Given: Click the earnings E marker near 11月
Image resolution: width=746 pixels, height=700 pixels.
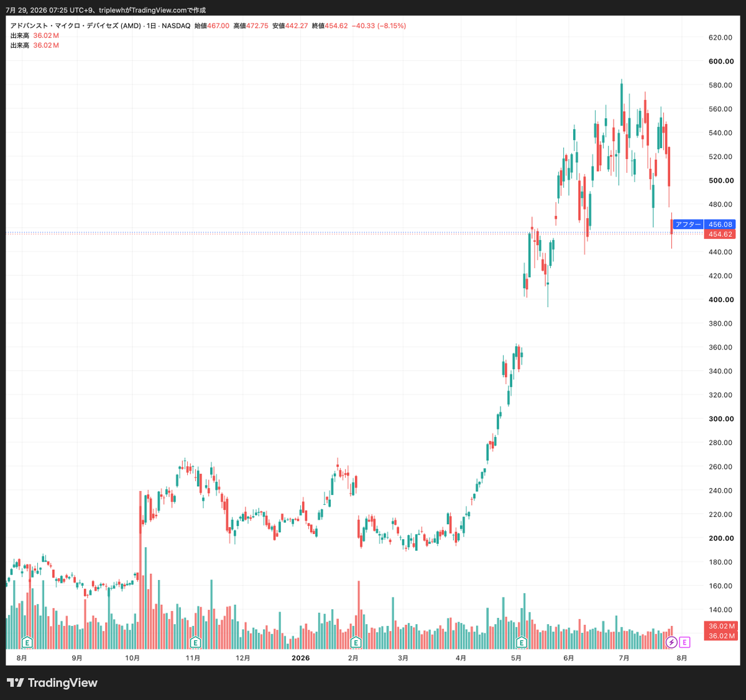Looking at the screenshot, I should (x=195, y=642).
